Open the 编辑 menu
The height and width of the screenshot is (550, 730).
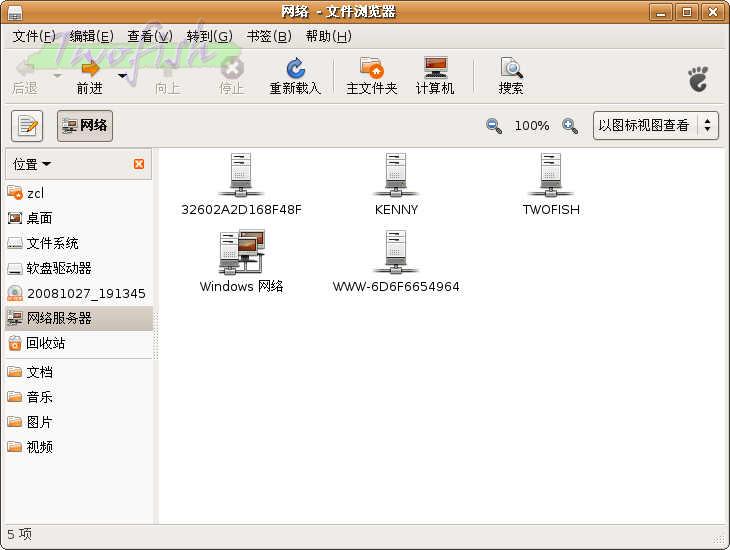tap(91, 36)
